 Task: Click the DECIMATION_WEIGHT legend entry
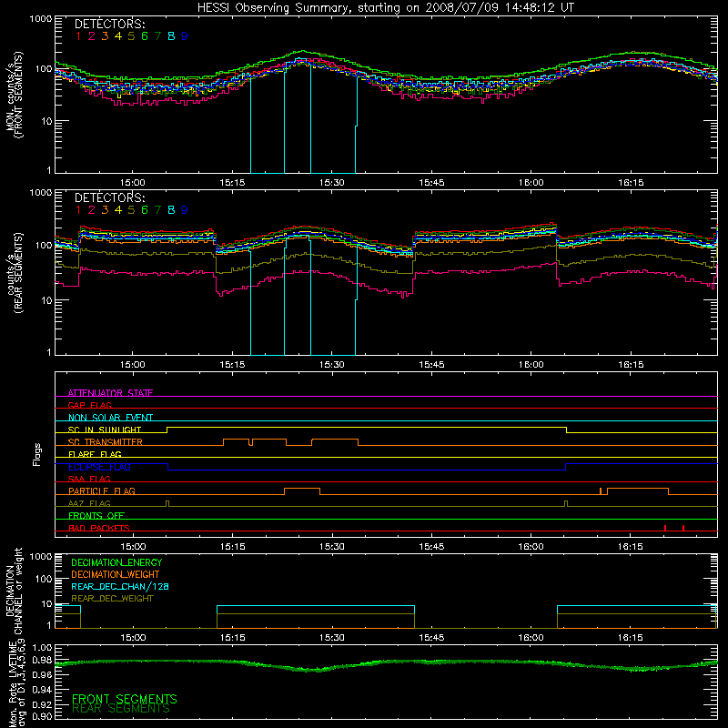(x=116, y=574)
